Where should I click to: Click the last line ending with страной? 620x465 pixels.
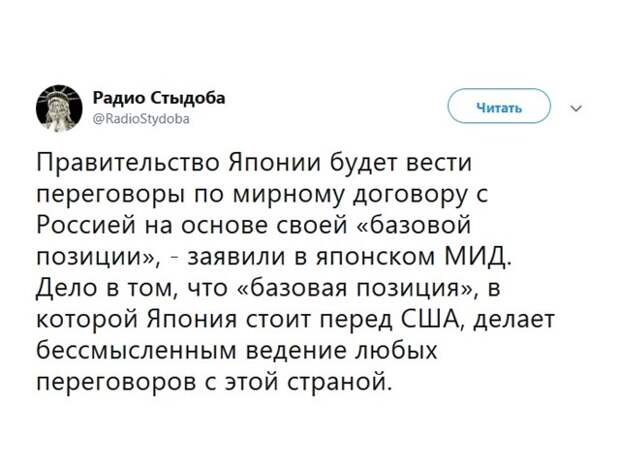215,382
